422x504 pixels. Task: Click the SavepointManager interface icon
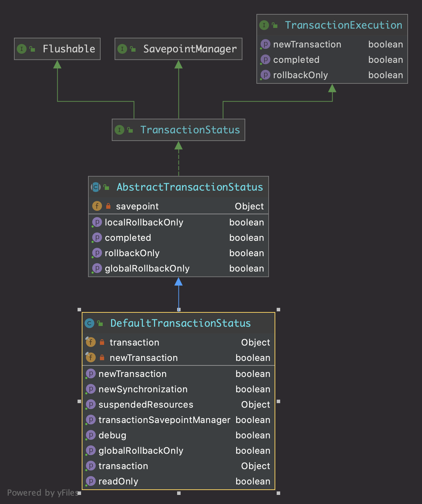click(x=122, y=49)
